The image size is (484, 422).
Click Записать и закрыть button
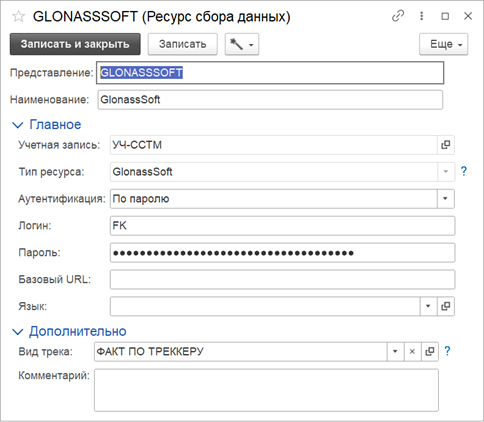[x=75, y=44]
